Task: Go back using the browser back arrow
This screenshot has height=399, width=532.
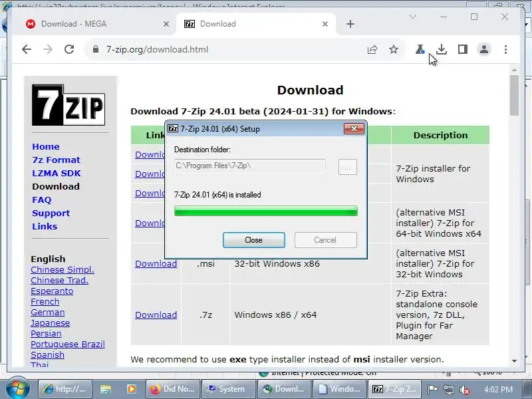Action: click(27, 49)
